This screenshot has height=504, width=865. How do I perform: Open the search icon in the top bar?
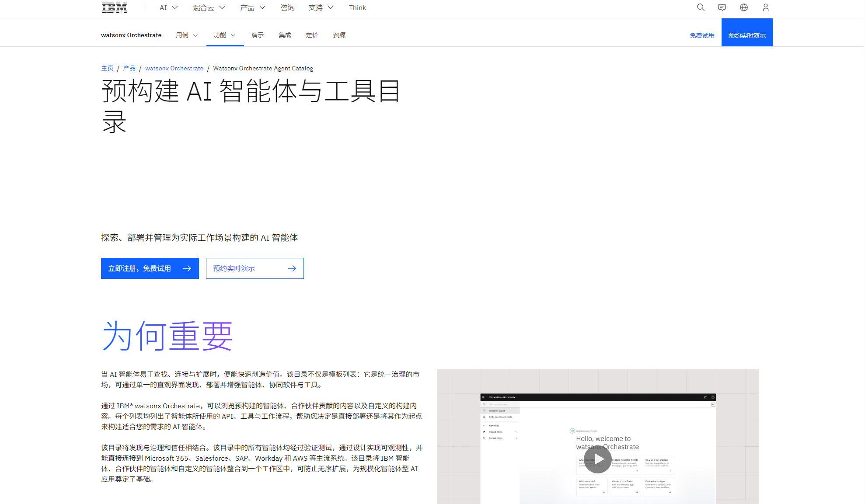[700, 7]
